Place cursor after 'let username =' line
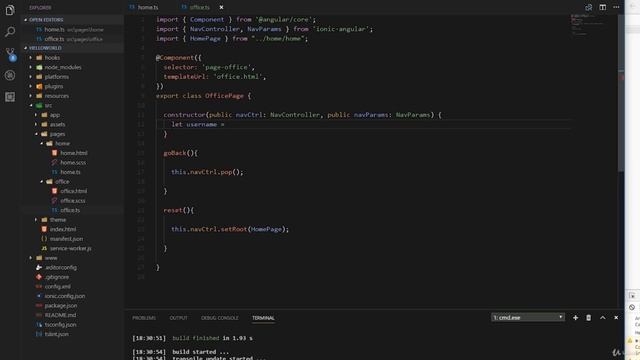 (x=225, y=124)
